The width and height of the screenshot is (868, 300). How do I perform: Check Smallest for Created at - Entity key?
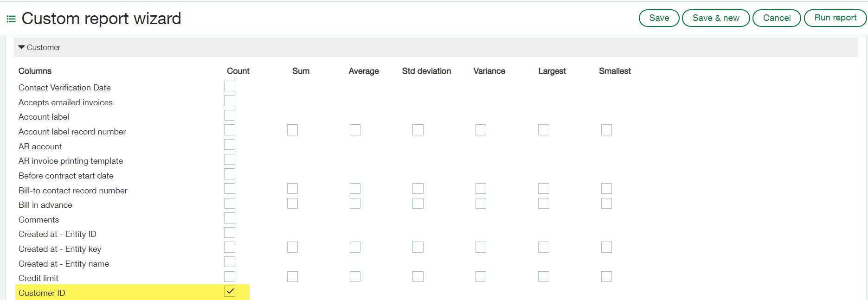click(606, 248)
